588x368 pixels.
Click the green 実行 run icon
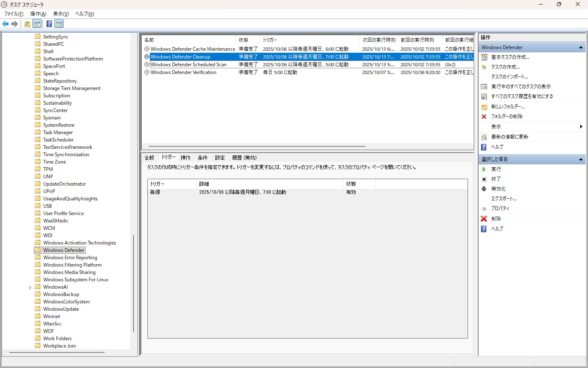click(484, 169)
